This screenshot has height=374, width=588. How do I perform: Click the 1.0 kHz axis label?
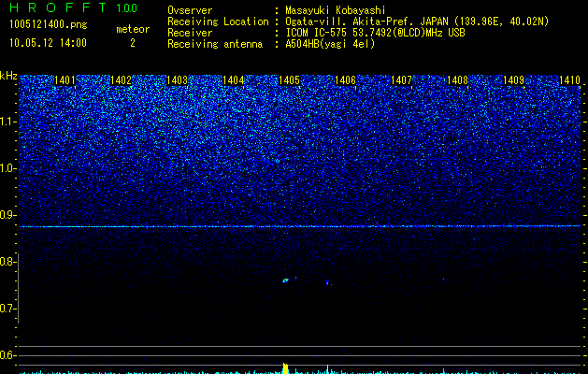tap(7, 168)
